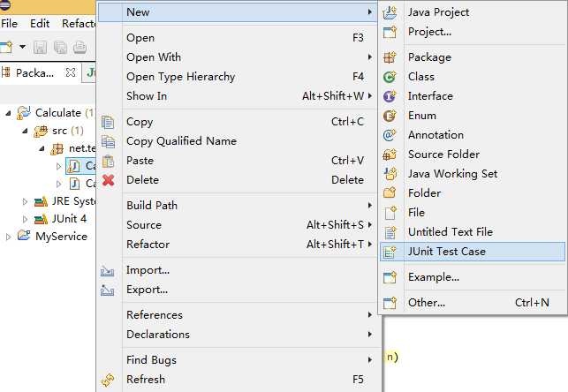Expand the JUnit 4 library node
The image size is (568, 392).
[25, 219]
